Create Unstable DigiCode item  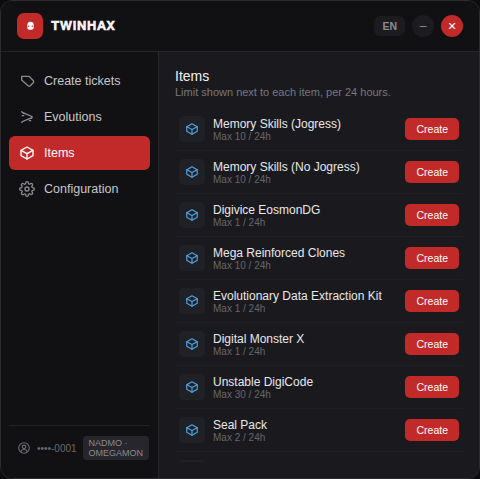click(x=432, y=387)
